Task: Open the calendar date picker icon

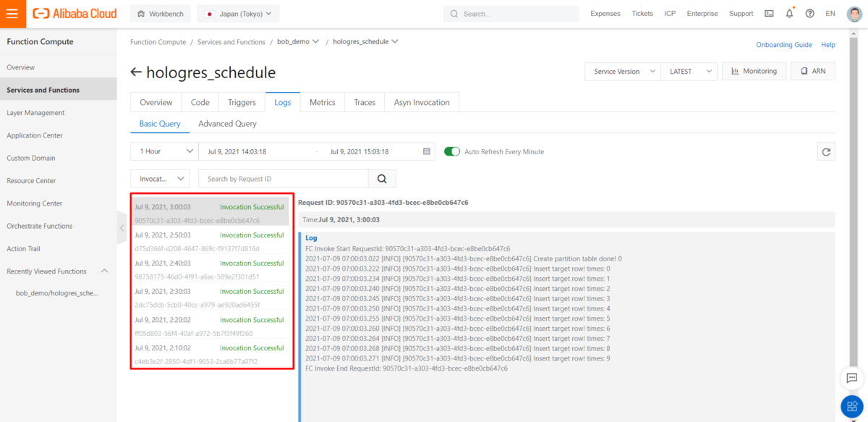Action: coord(427,151)
